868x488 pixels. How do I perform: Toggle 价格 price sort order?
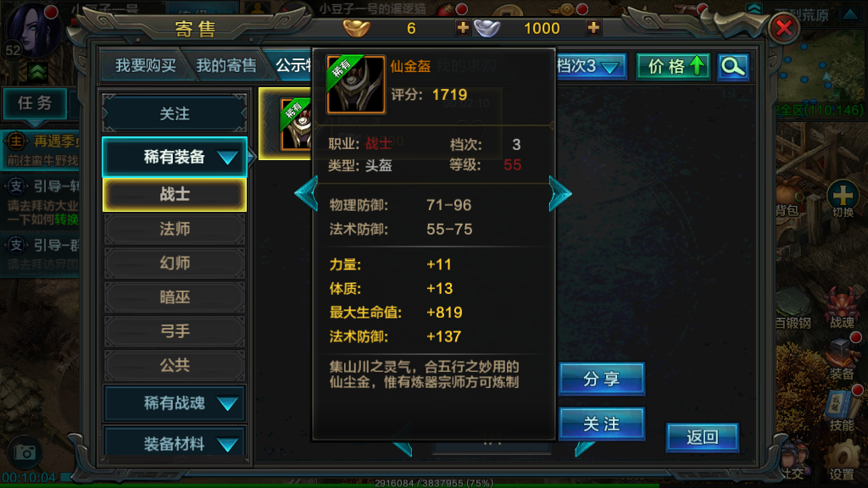pyautogui.click(x=673, y=67)
